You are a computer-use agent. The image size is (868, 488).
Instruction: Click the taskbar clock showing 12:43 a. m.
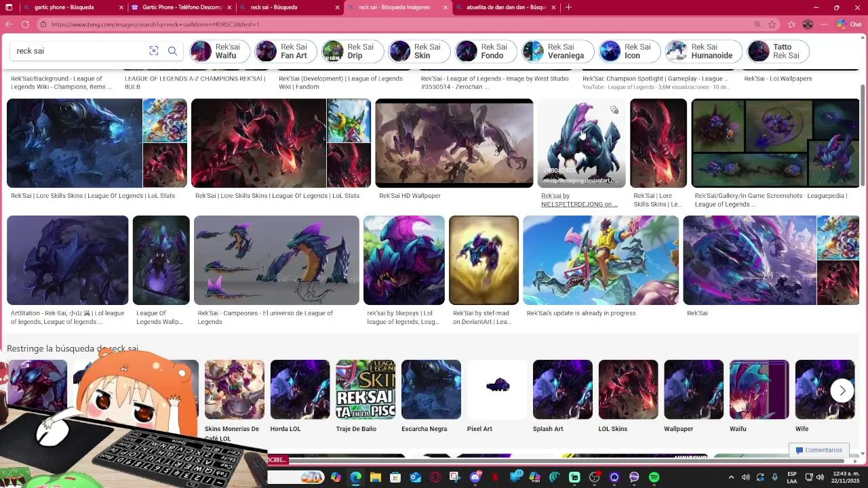[846, 477]
